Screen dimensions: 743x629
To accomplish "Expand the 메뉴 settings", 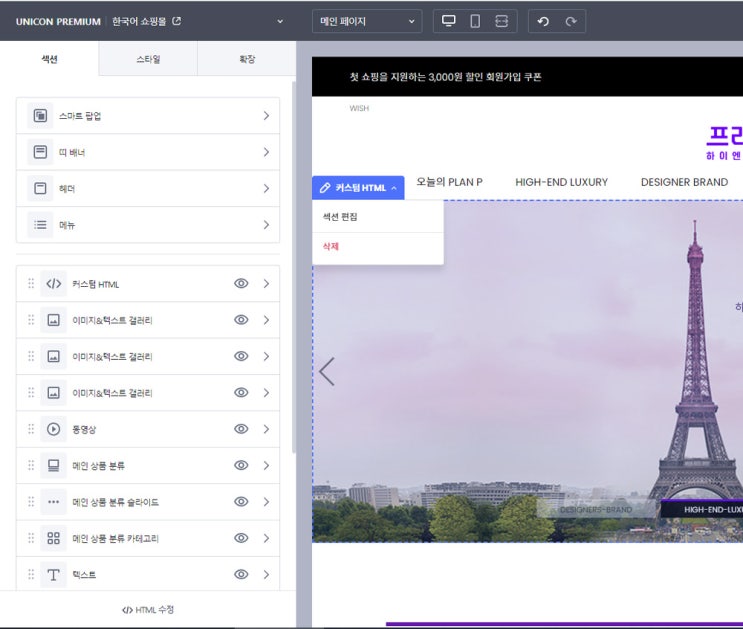I will point(266,225).
